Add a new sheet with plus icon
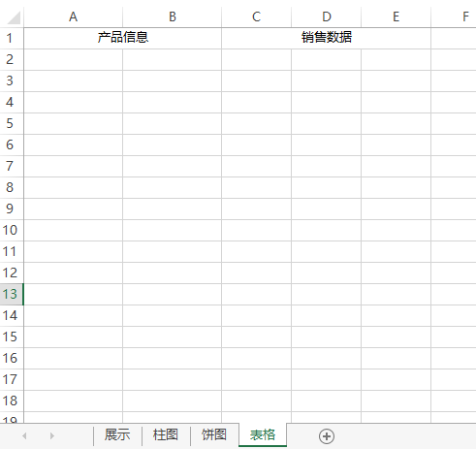This screenshot has width=476, height=449. click(327, 436)
